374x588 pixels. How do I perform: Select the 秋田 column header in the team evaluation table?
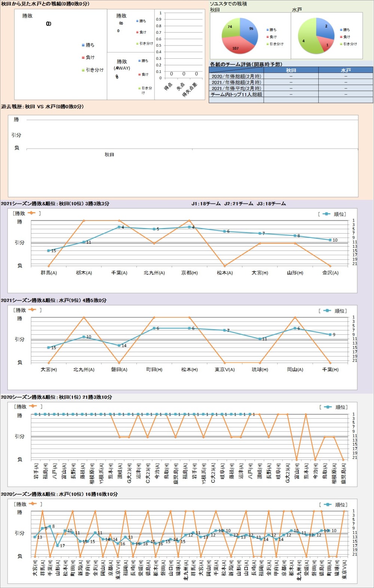click(291, 70)
